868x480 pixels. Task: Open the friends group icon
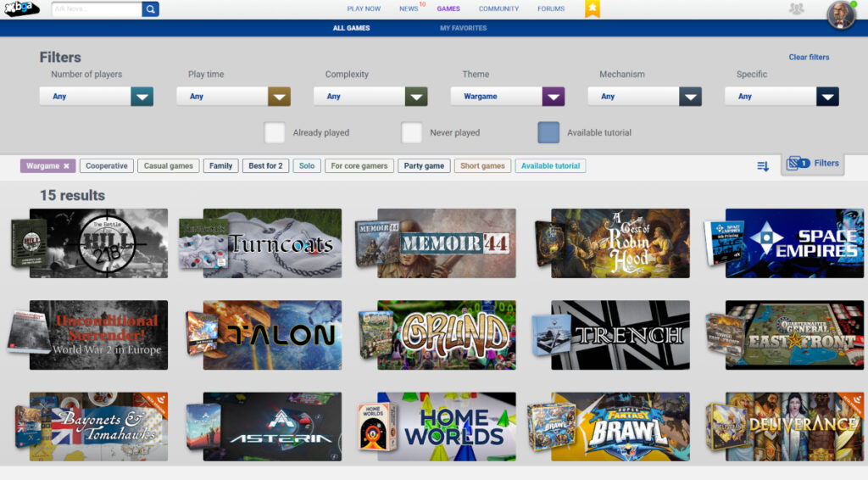[x=796, y=9]
